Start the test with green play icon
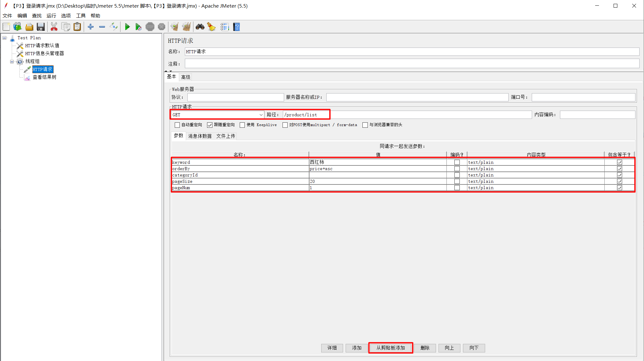The width and height of the screenshot is (644, 361). 127,27
